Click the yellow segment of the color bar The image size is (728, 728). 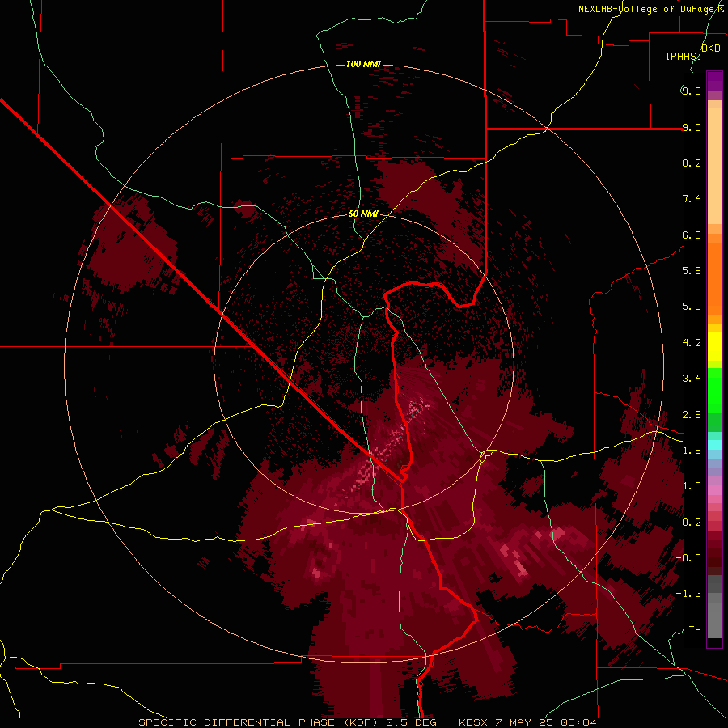714,346
